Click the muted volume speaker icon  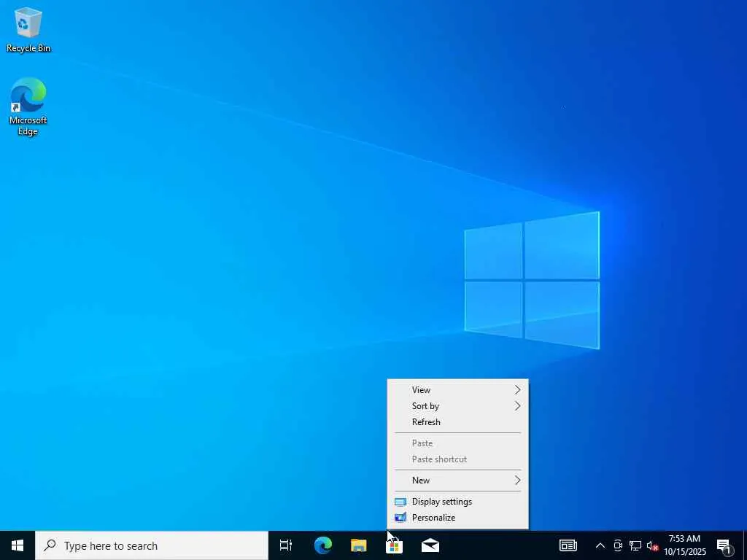point(652,545)
